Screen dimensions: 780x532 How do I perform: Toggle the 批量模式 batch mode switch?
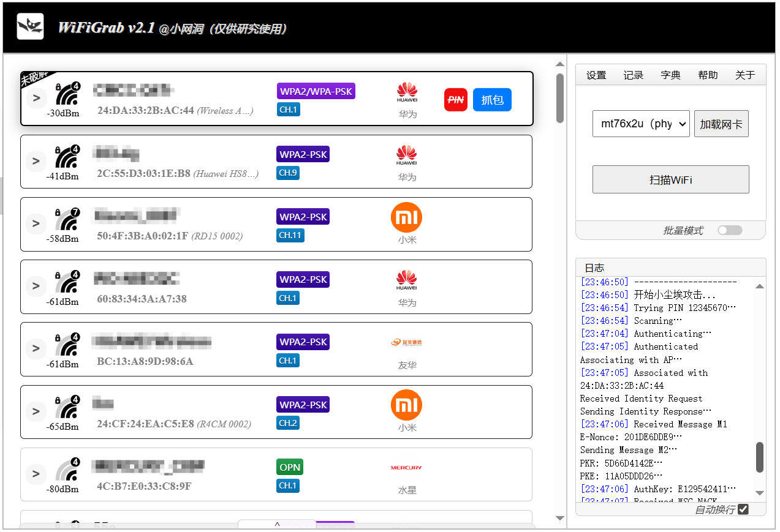pyautogui.click(x=730, y=230)
